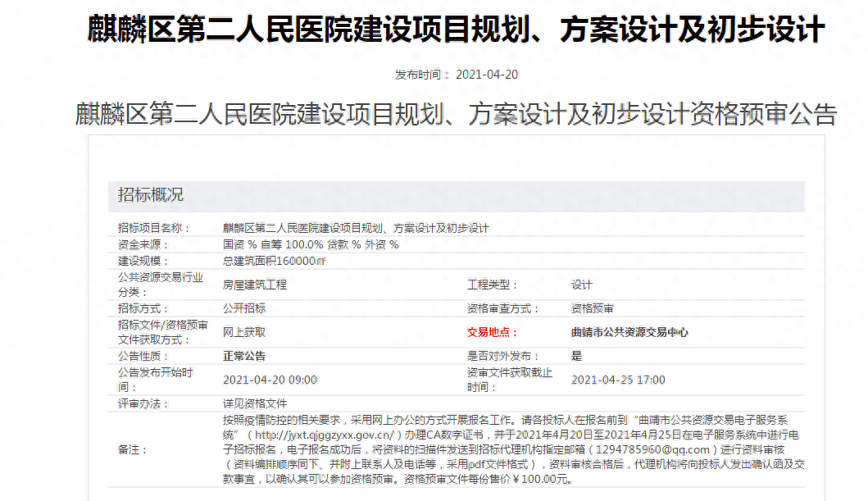
Task: Click the project name value in the table
Action: (x=356, y=228)
